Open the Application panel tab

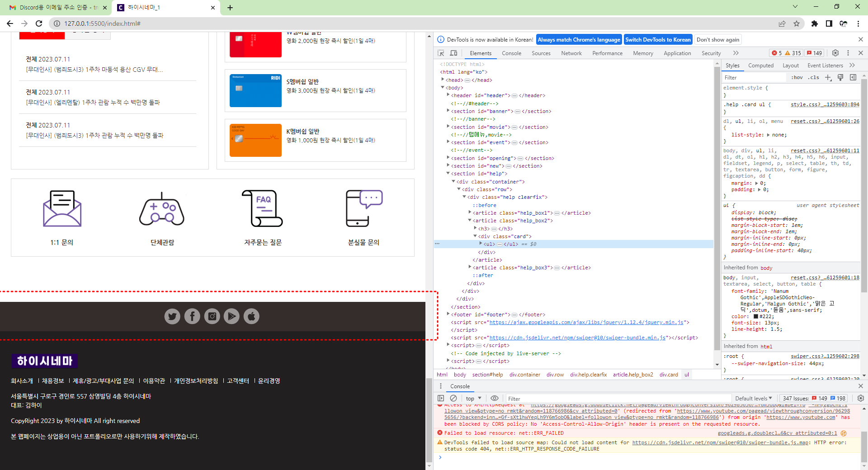point(677,53)
